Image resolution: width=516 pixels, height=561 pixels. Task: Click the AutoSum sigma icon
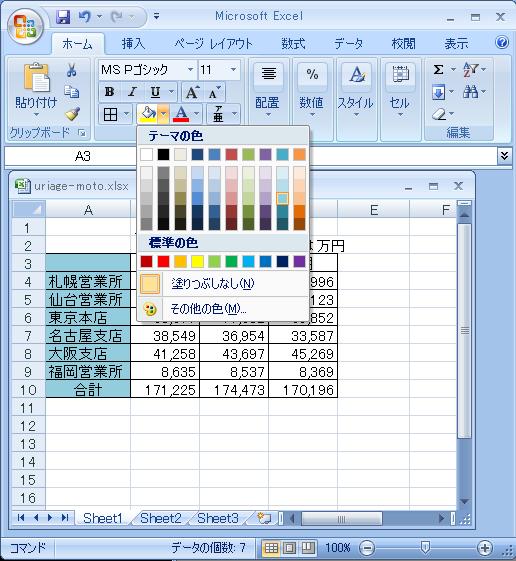click(x=438, y=69)
